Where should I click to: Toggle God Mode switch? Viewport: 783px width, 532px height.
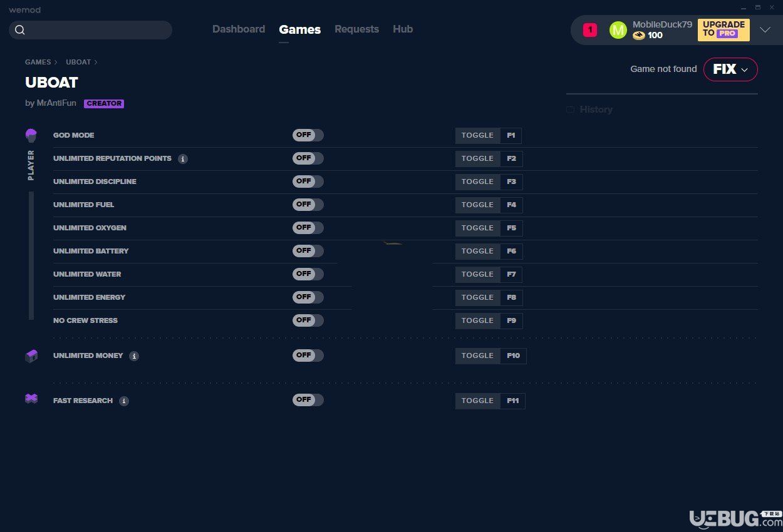click(308, 135)
